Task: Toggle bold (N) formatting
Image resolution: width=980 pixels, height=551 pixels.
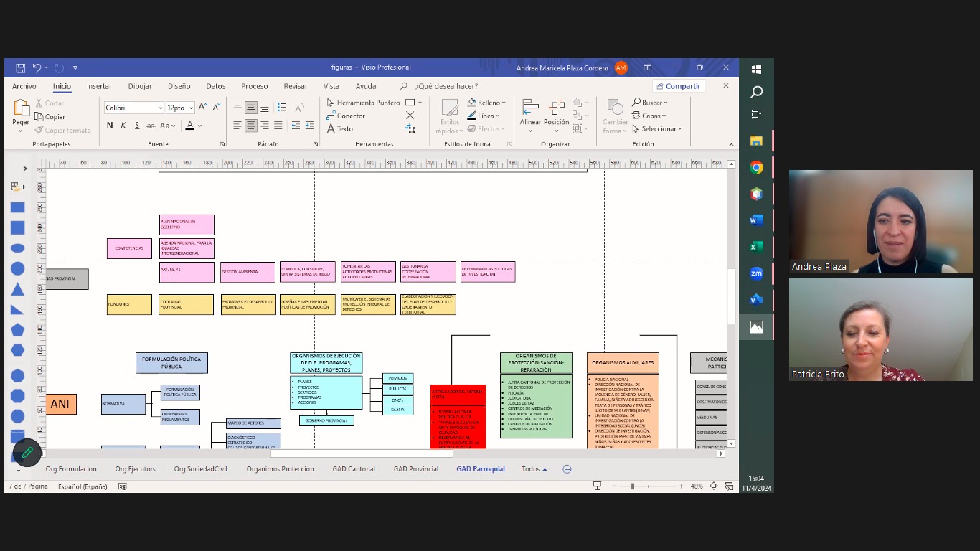Action: 110,126
